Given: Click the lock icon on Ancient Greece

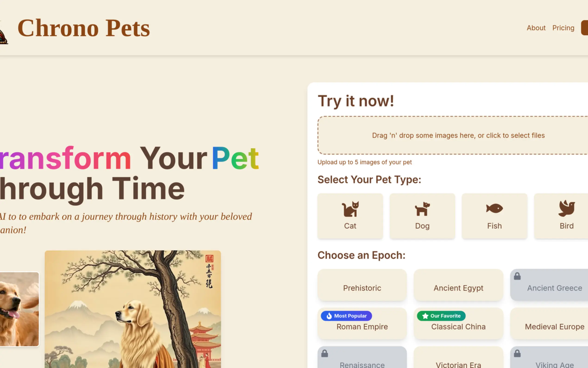Looking at the screenshot, I should pos(517,276).
